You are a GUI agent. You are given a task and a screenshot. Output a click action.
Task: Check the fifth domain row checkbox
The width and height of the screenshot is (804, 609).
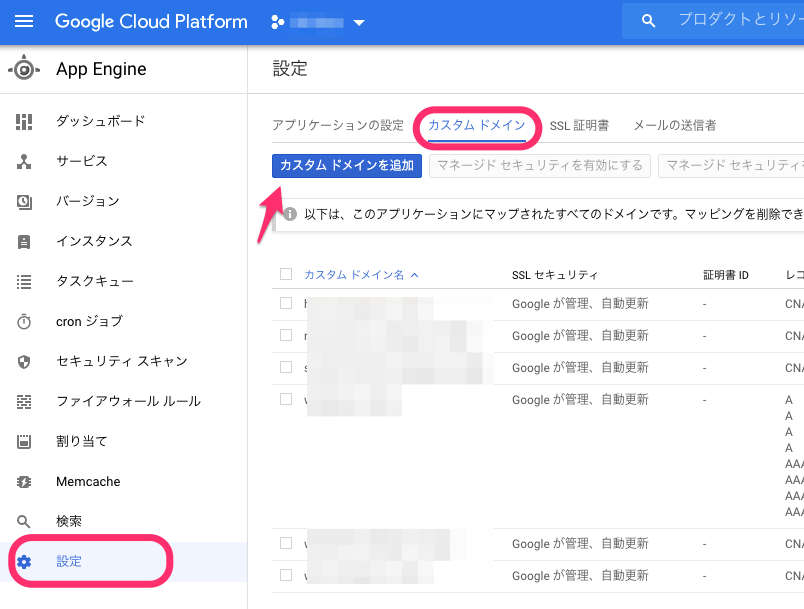pos(286,543)
